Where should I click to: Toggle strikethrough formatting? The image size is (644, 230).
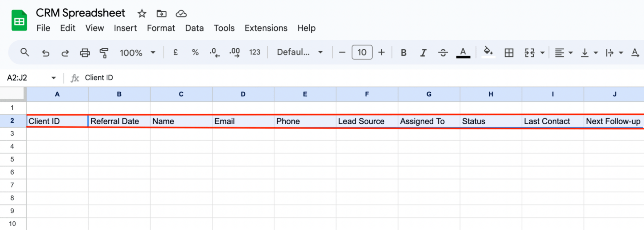pos(443,53)
